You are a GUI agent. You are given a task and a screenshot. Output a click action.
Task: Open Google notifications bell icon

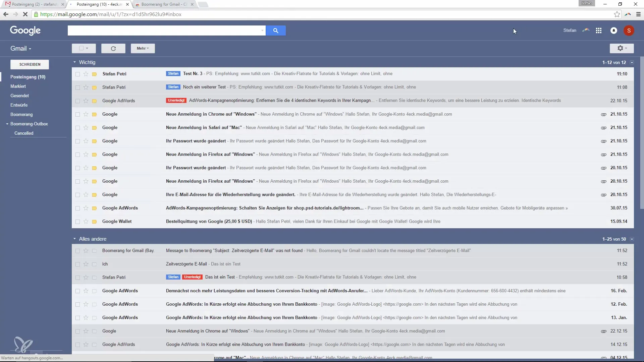coord(614,31)
